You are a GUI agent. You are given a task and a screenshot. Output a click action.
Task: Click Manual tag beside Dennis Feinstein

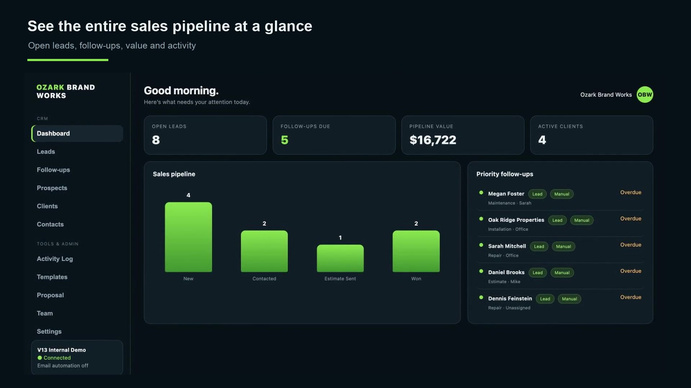pos(569,299)
